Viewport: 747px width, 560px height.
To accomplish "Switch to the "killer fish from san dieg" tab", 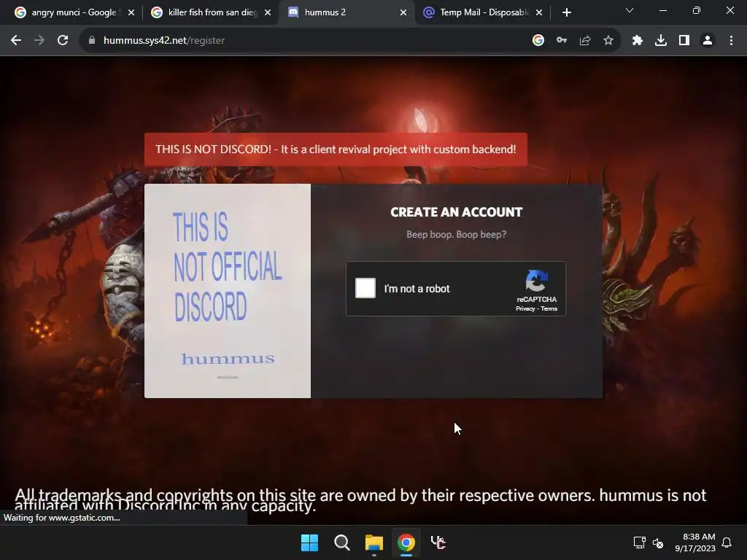I will (212, 12).
